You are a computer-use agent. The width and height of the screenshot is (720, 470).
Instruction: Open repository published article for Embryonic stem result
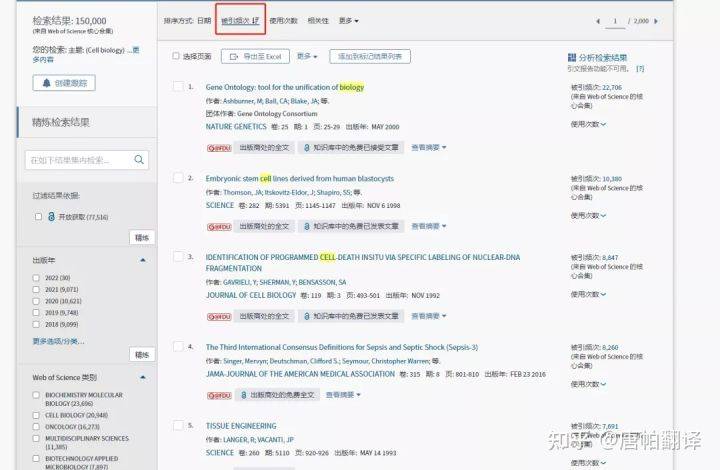coord(351,226)
